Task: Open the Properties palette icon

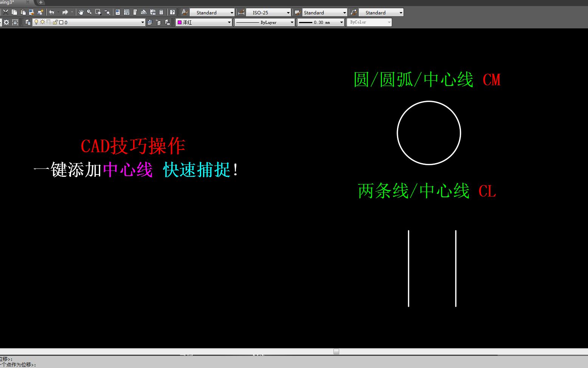Action: point(118,12)
